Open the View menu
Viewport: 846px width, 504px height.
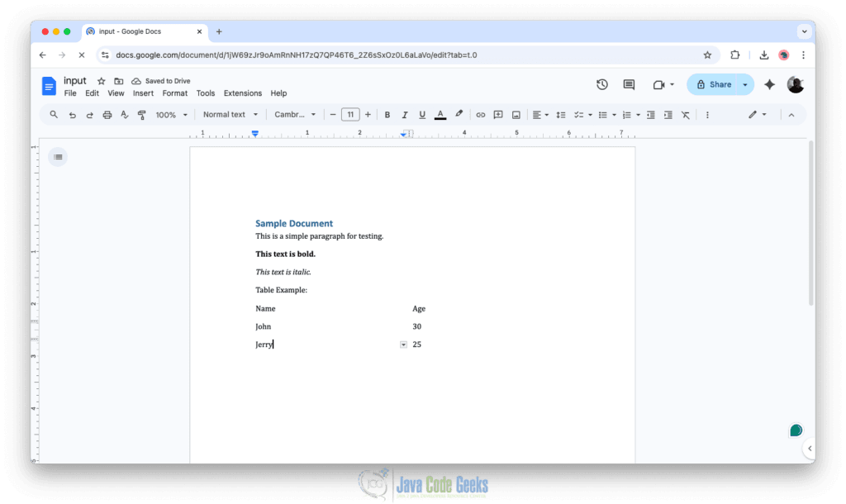pyautogui.click(x=116, y=93)
